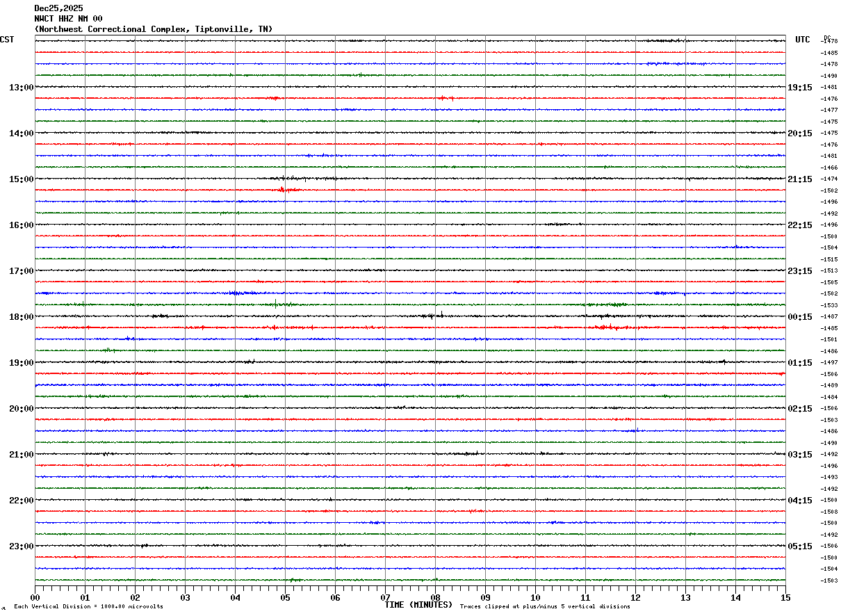The image size is (841, 616).
Task: Click the 18:00 CST time label
Action: point(21,317)
